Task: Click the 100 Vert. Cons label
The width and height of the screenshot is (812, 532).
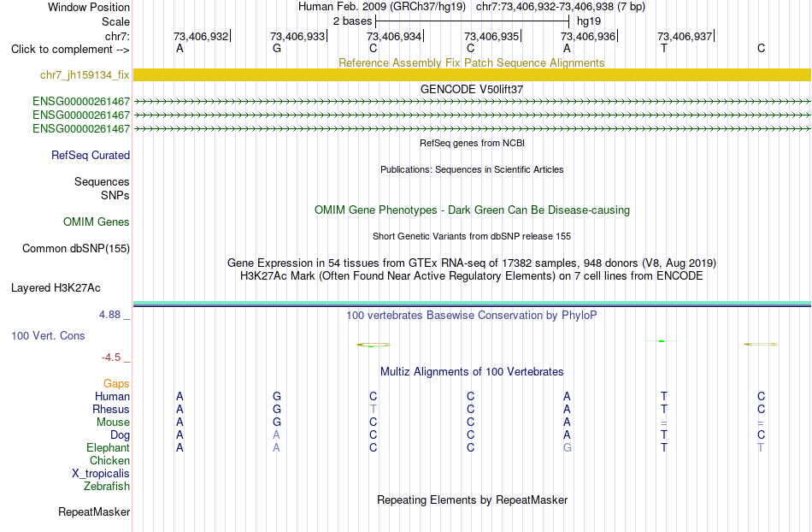Action: 48,335
